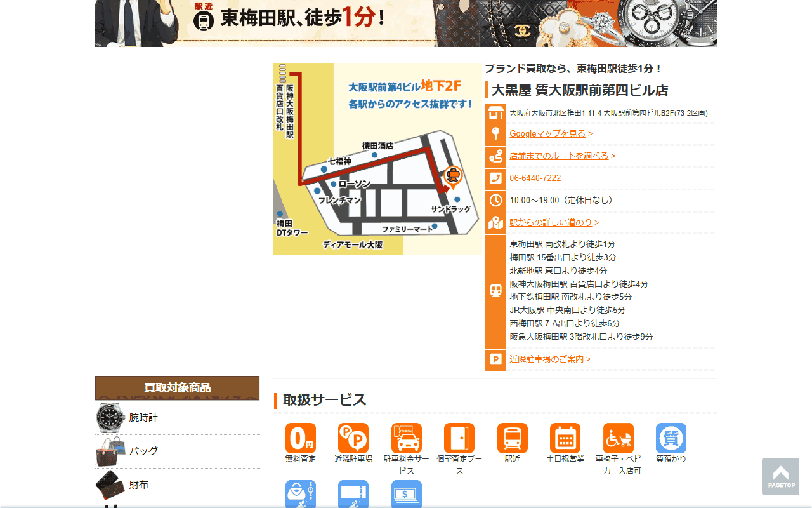Go back to top with PAGETOP button

(x=780, y=476)
